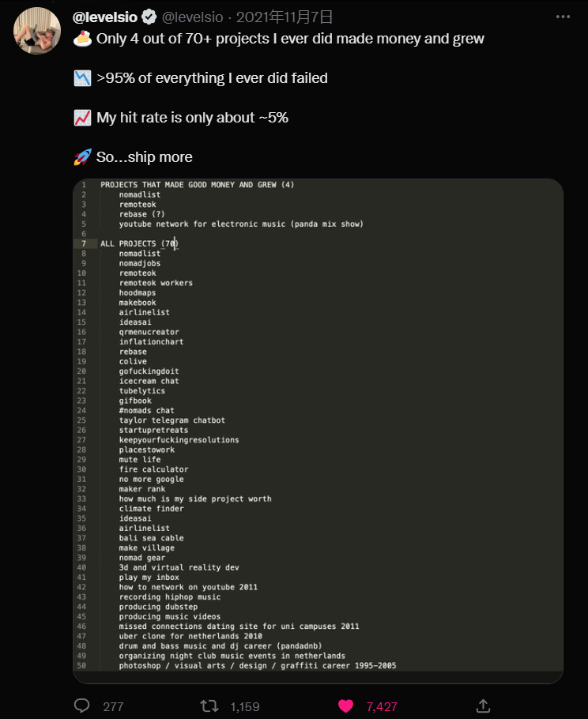588x719 pixels.
Task: Click the downward chart emoji
Action: pyautogui.click(x=82, y=77)
